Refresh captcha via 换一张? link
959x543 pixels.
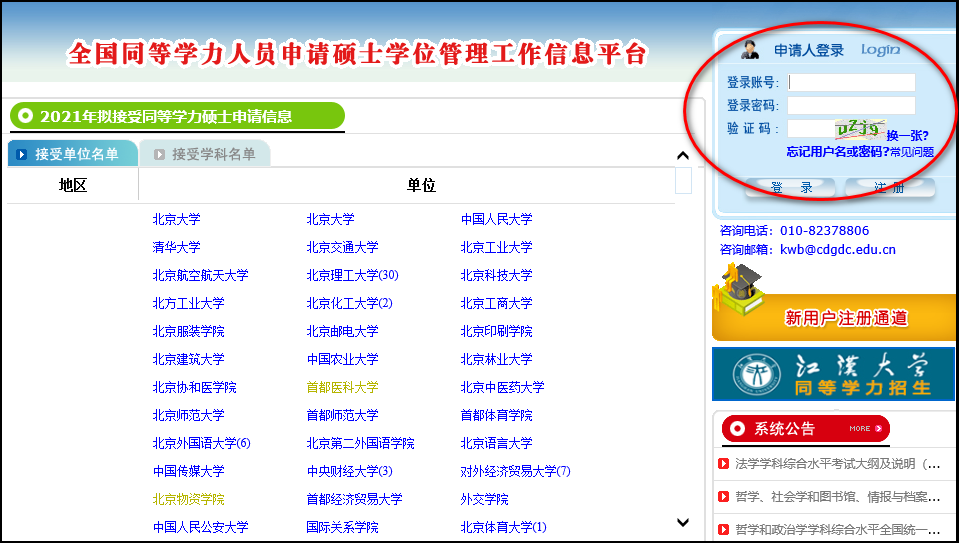coord(908,136)
